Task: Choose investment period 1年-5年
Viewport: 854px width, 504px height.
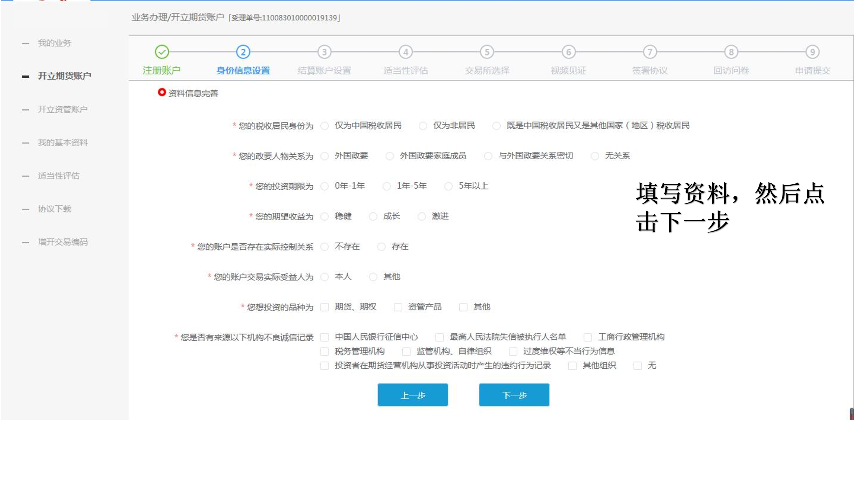Action: pos(387,186)
